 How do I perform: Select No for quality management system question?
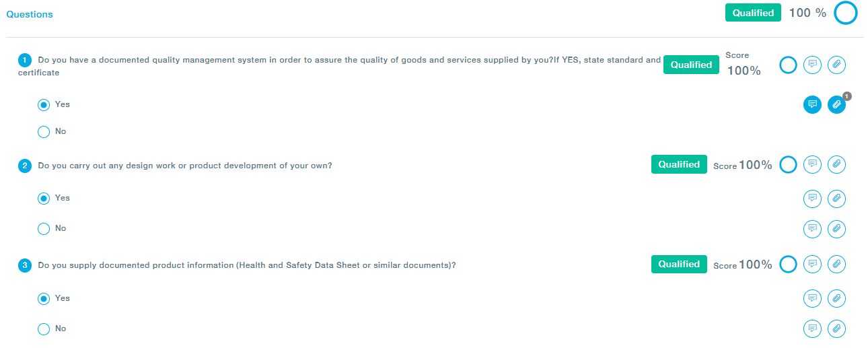[44, 132]
